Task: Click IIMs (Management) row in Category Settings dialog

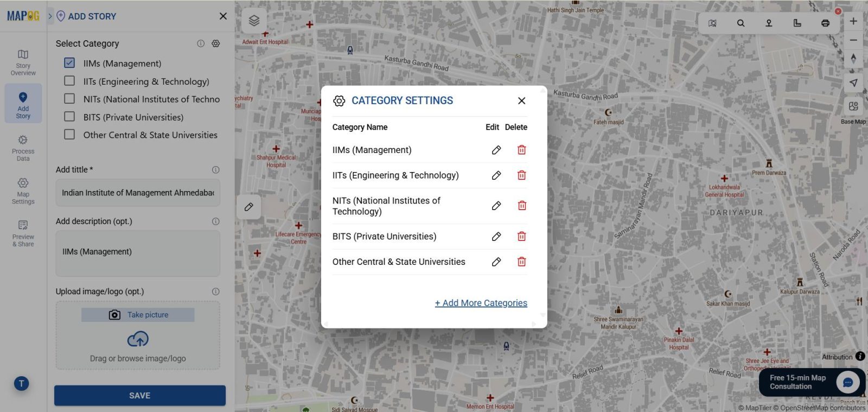Action: (x=430, y=150)
